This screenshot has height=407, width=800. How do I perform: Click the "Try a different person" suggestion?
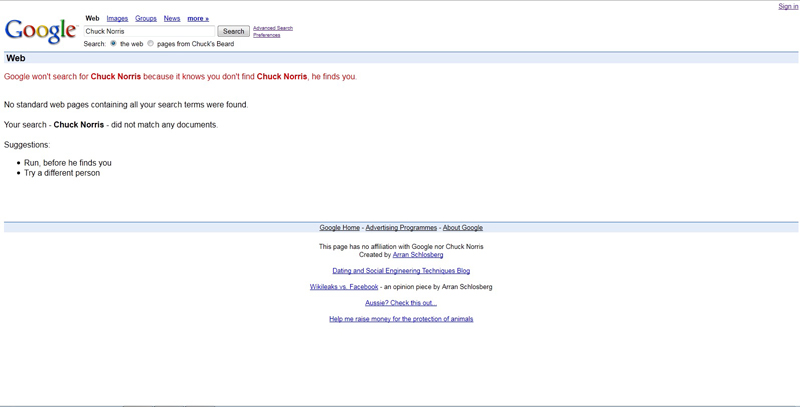62,173
